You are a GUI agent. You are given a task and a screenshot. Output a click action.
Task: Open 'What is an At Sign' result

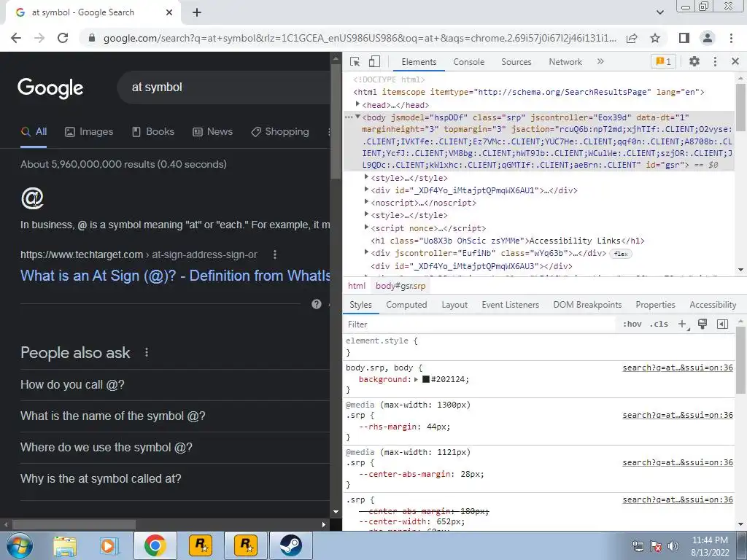175,276
